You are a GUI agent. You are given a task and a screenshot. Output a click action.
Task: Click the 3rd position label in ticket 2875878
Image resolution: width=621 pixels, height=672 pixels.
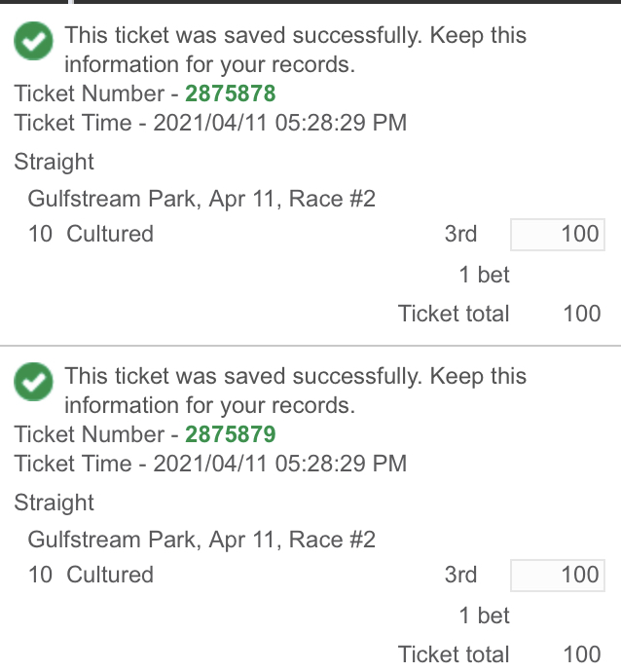tap(460, 234)
